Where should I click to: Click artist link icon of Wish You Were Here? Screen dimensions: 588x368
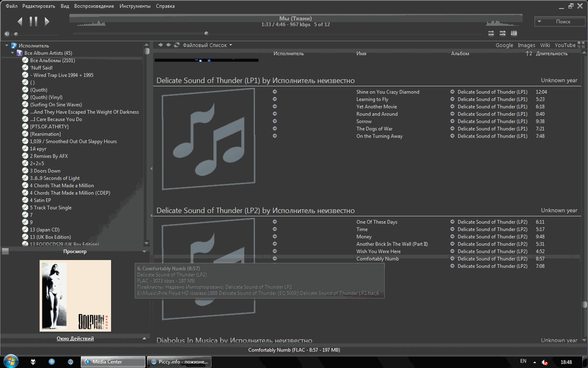(x=275, y=251)
